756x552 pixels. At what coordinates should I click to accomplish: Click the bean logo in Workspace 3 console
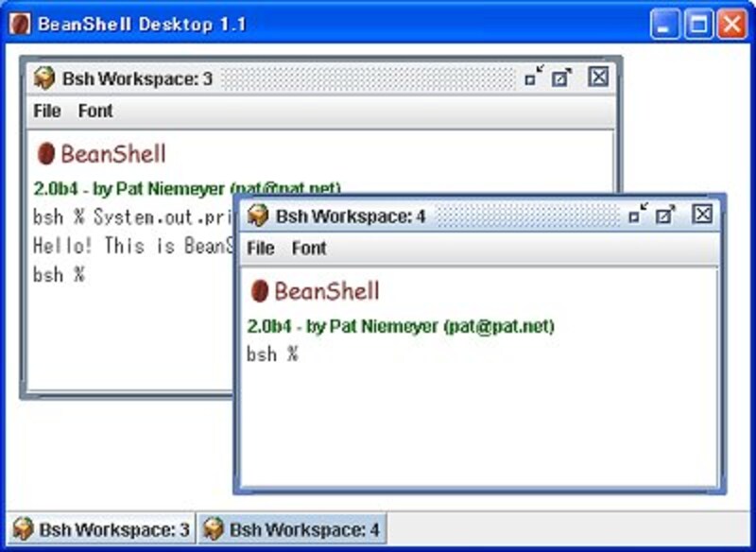(45, 154)
